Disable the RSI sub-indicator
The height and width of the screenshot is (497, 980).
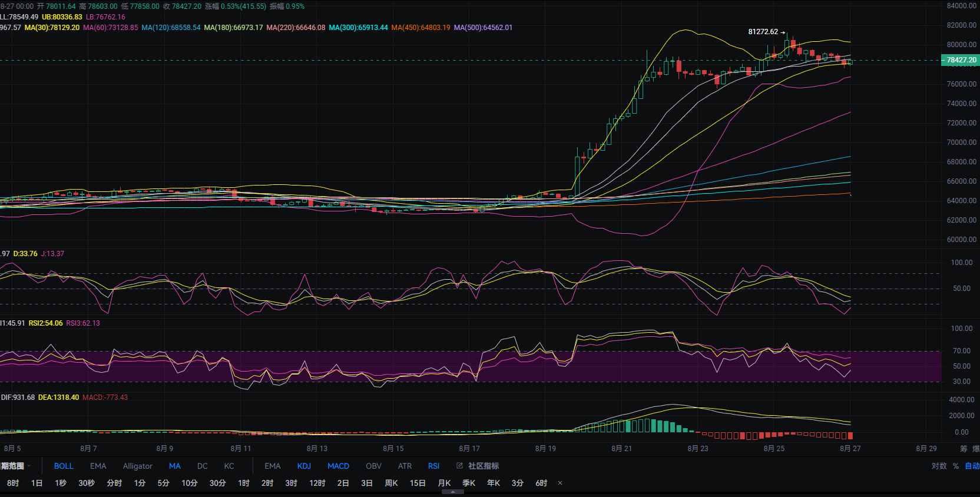[x=433, y=466]
